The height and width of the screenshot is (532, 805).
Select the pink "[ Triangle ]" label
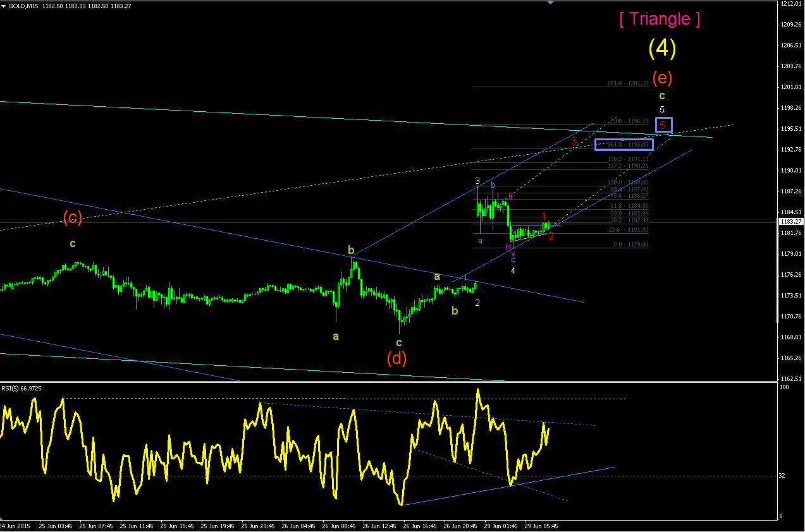pos(660,19)
